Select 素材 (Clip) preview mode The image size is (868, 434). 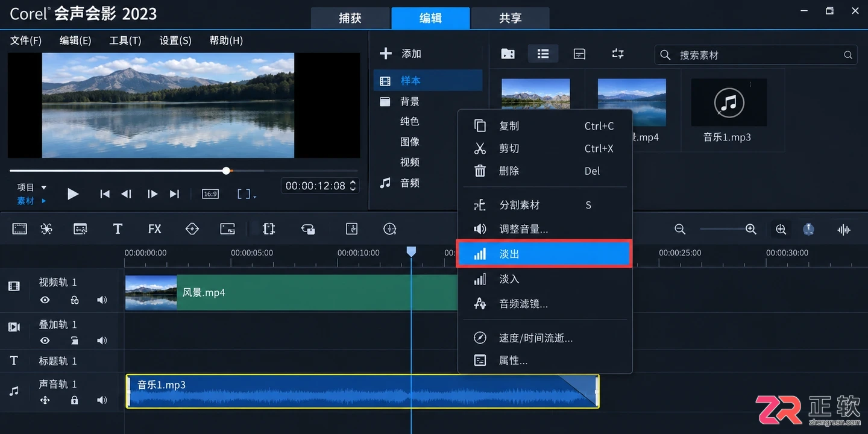25,201
